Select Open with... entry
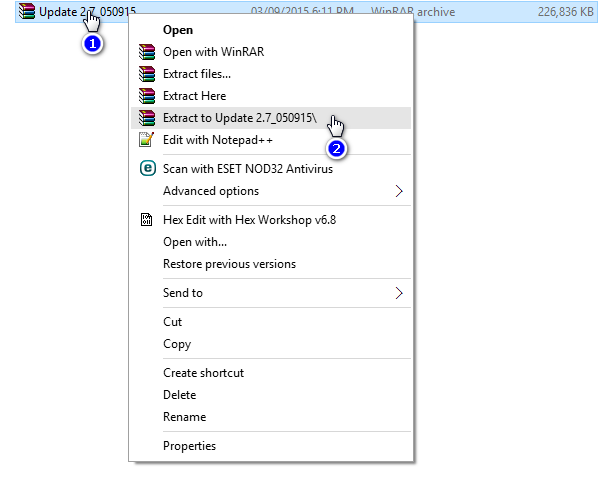604x478 pixels. [x=271, y=242]
